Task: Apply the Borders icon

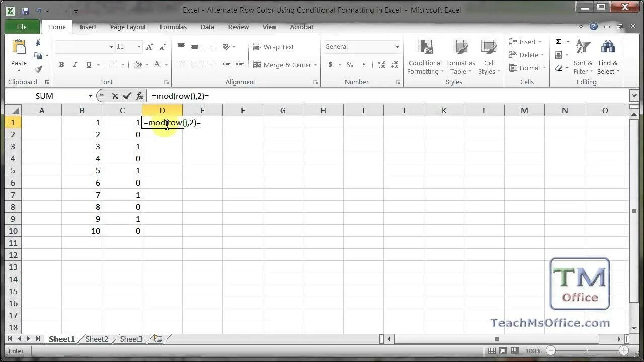Action: [113, 65]
